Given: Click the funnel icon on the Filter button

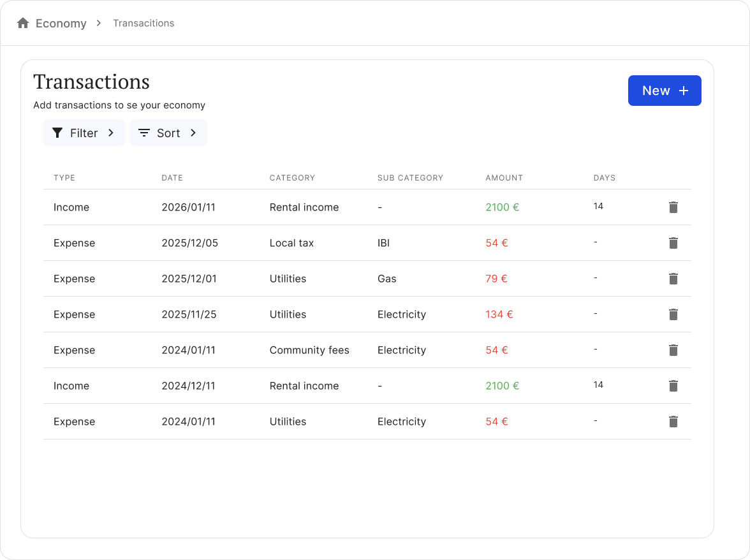Looking at the screenshot, I should tap(58, 133).
